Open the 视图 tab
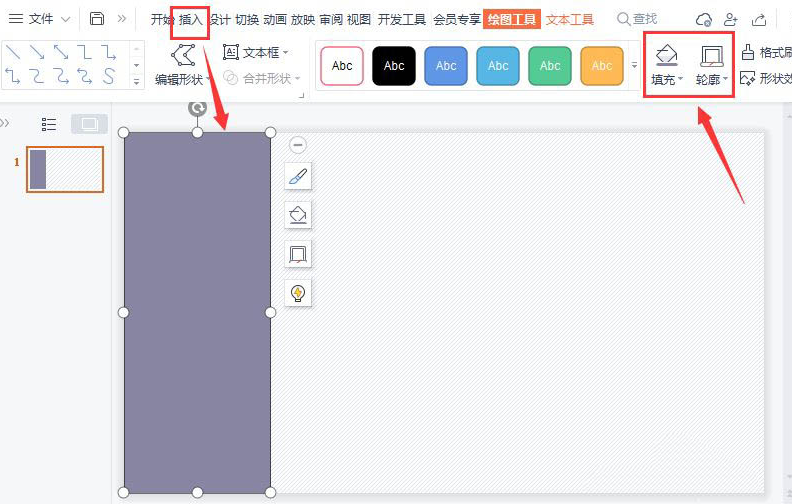Image resolution: width=792 pixels, height=504 pixels. 359,20
